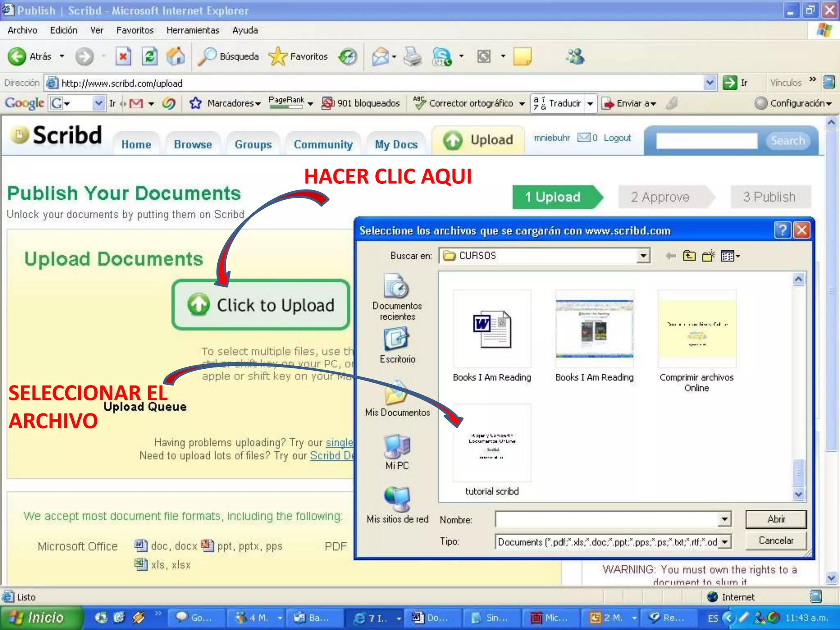Image resolution: width=840 pixels, height=630 pixels.
Task: Click the Upload tab with green arrow
Action: (478, 140)
